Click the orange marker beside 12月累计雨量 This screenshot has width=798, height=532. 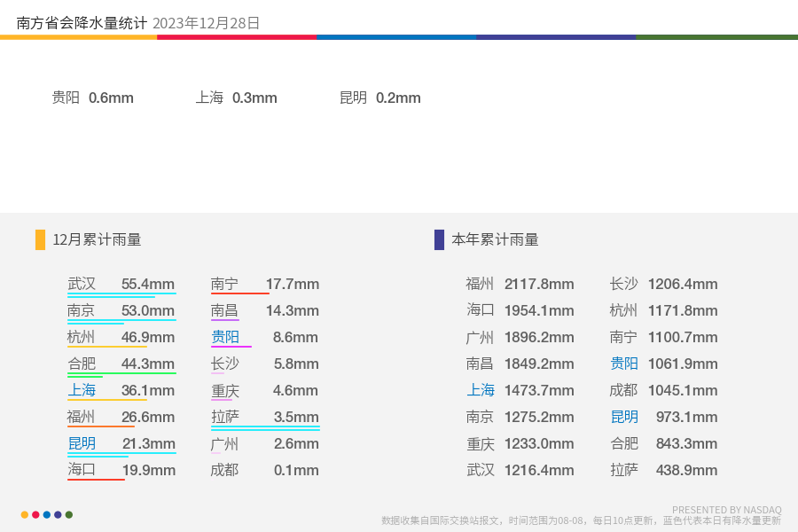[x=40, y=239]
